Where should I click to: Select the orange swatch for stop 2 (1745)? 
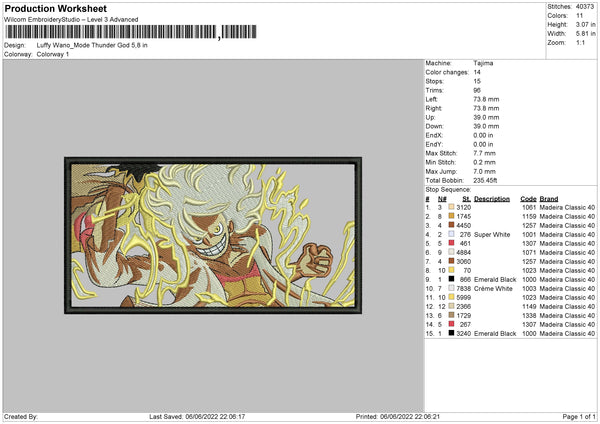(452, 216)
